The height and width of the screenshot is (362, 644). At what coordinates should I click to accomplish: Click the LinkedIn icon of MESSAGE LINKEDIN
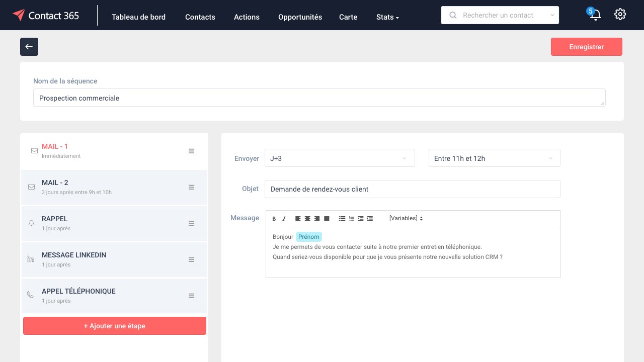31,259
